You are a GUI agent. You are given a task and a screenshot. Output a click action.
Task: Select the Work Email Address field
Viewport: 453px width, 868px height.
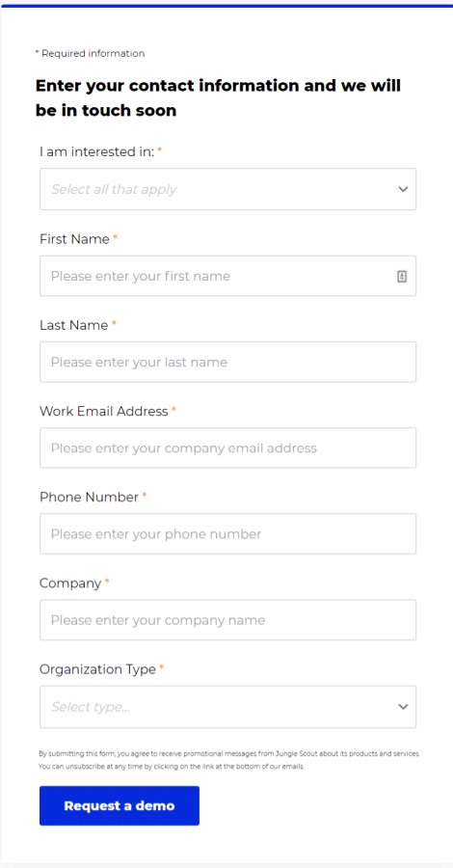tap(227, 448)
